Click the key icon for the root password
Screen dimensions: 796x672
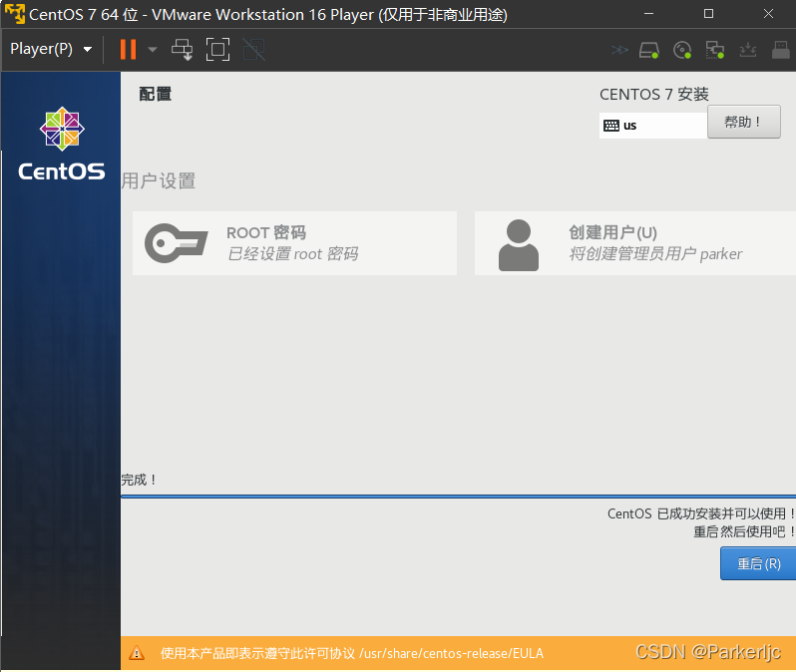pos(177,243)
